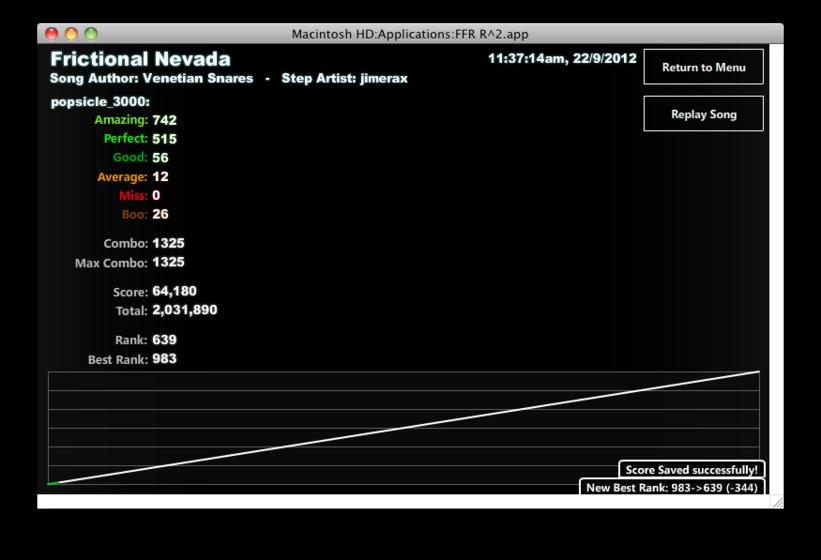The height and width of the screenshot is (560, 821).
Task: Click the Frictional Nevada song title
Action: [x=140, y=59]
